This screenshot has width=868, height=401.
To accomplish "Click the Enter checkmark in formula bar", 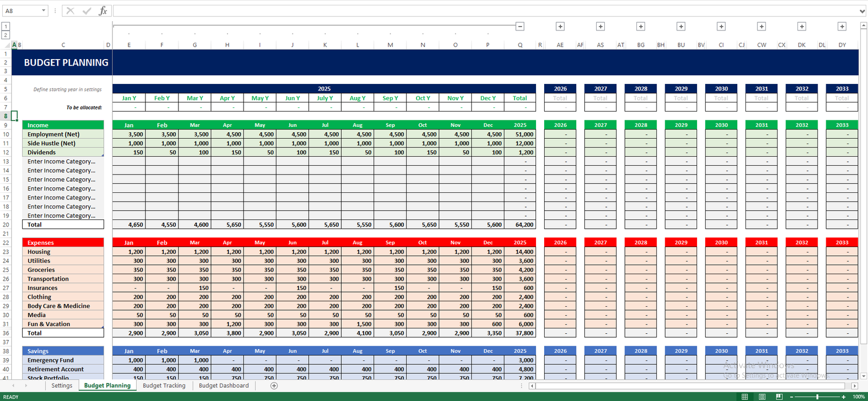I will pyautogui.click(x=86, y=11).
